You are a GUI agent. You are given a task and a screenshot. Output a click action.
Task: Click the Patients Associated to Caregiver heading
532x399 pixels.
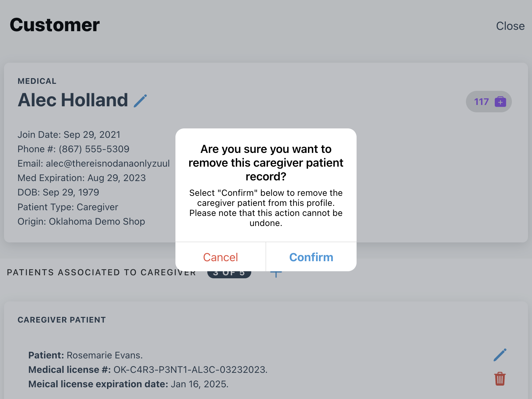coord(101,273)
